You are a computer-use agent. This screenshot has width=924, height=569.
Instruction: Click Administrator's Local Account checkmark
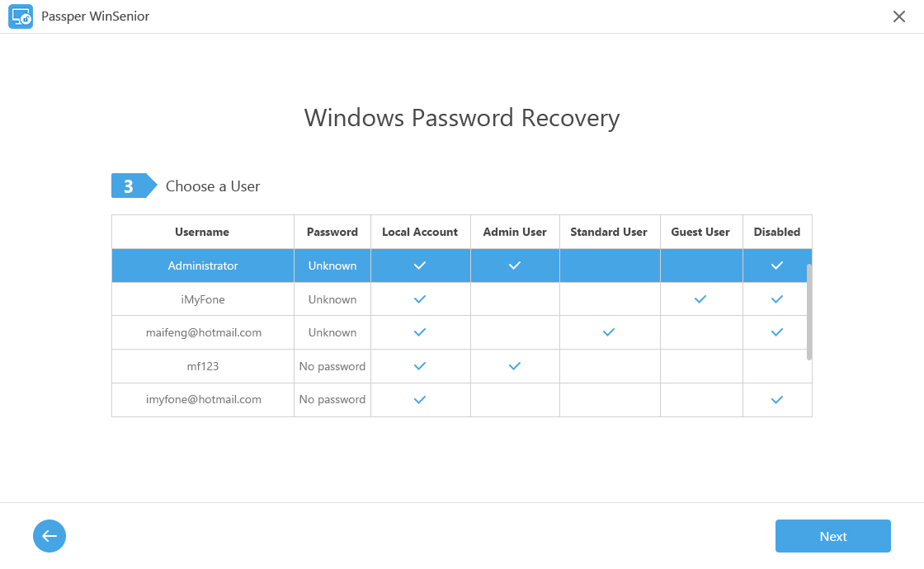tap(420, 266)
